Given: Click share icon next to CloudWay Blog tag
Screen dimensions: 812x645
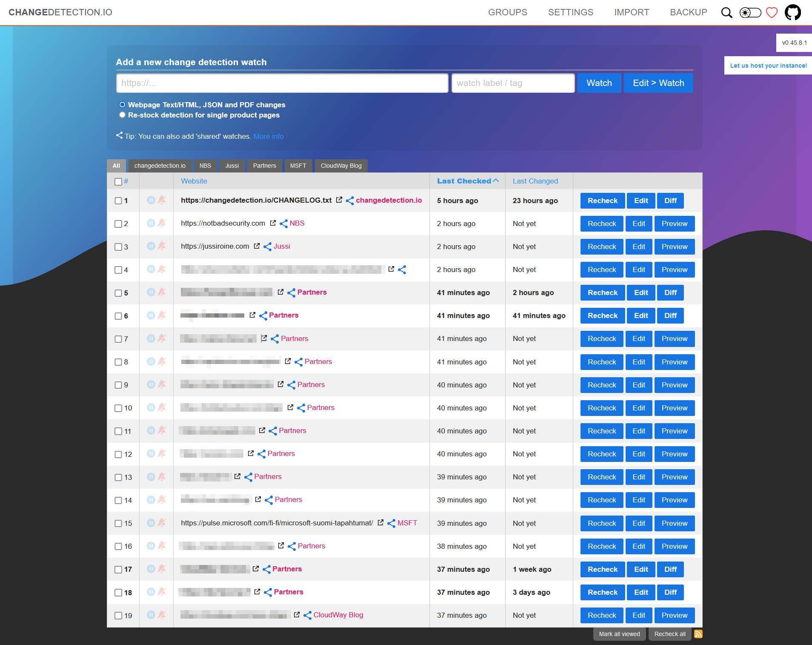Looking at the screenshot, I should [x=307, y=615].
